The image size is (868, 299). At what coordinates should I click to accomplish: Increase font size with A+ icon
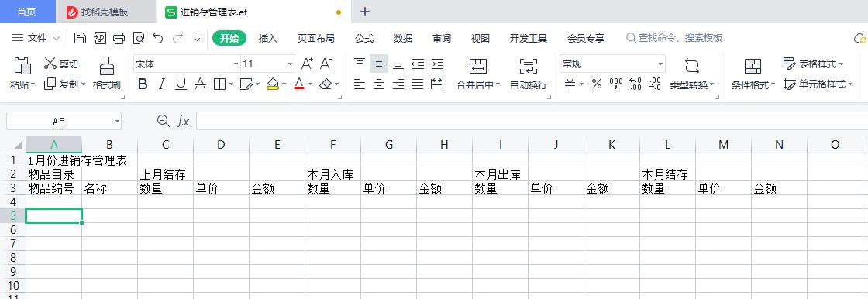(x=307, y=64)
